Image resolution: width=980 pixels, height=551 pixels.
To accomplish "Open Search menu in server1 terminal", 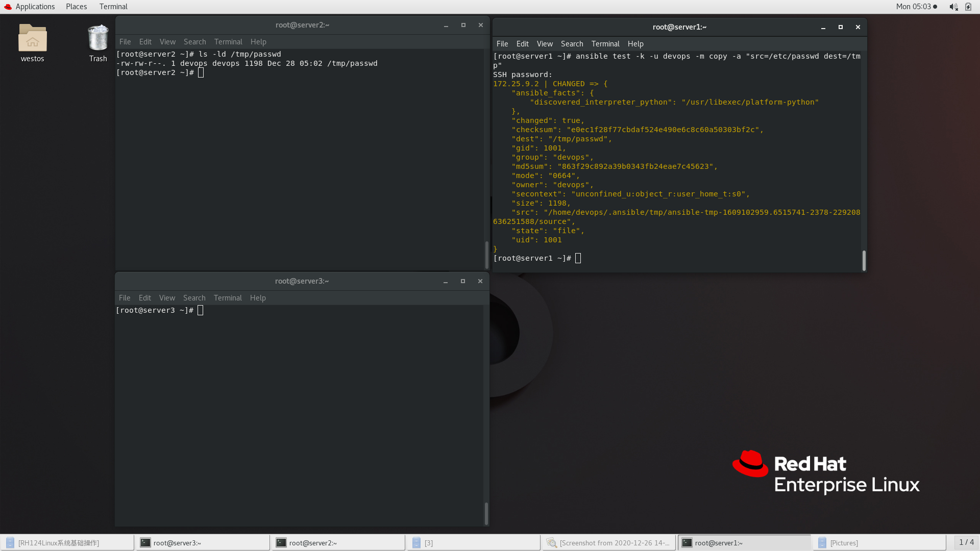I will 572,44.
